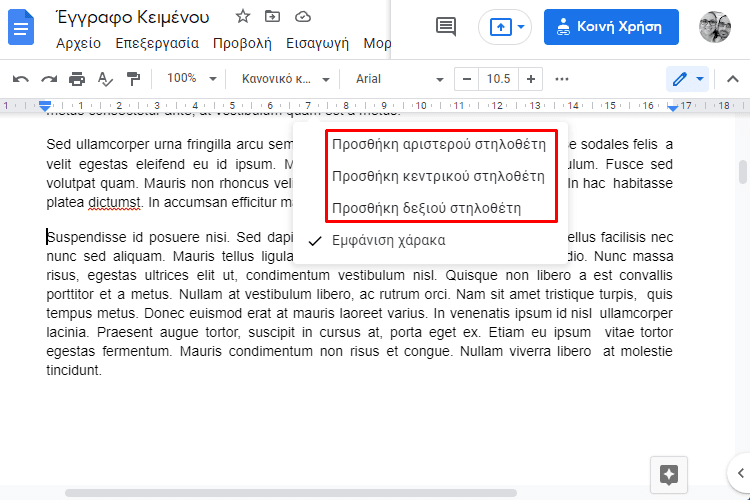The height and width of the screenshot is (500, 750).
Task: Select 'Προσθήκη αριστερού στηλοθέτη'
Action: [439, 144]
